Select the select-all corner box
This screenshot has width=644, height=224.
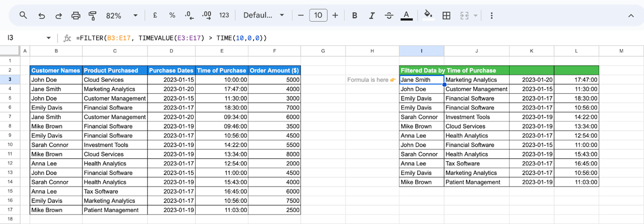[x=9, y=51]
